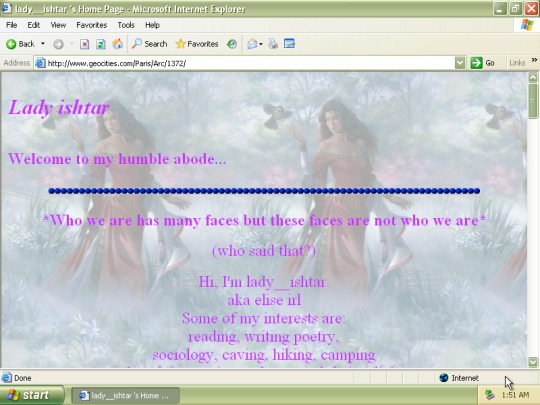Image resolution: width=540 pixels, height=405 pixels.
Task: Open the Back history dropdown arrow
Action: tap(43, 44)
